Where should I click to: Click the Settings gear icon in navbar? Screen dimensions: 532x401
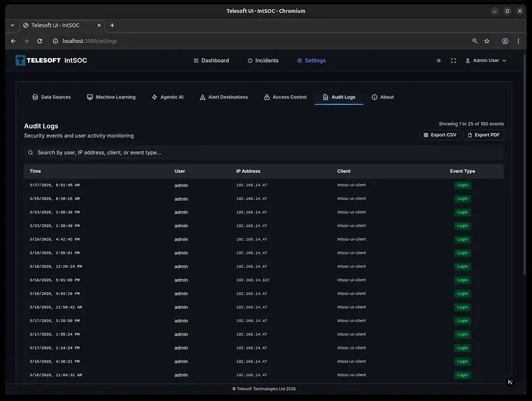pyautogui.click(x=300, y=61)
